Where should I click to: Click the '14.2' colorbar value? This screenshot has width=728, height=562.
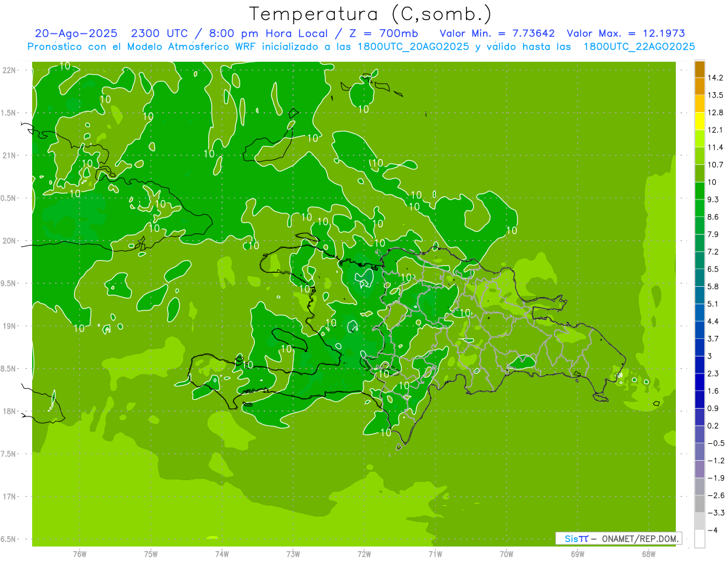pyautogui.click(x=715, y=78)
